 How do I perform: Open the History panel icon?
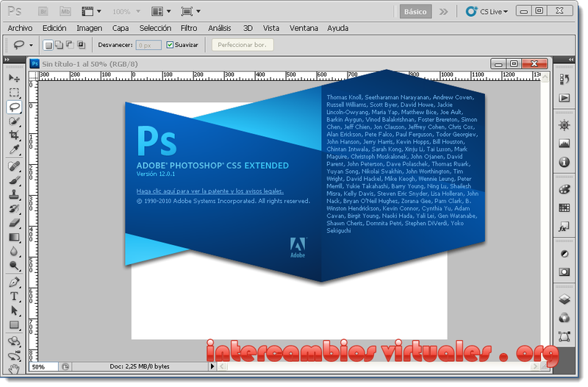(564, 79)
